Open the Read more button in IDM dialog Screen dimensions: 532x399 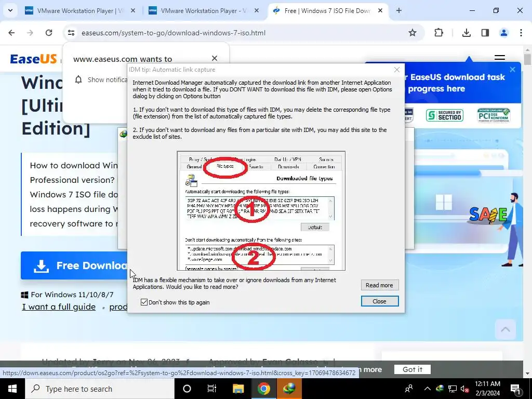pyautogui.click(x=379, y=285)
